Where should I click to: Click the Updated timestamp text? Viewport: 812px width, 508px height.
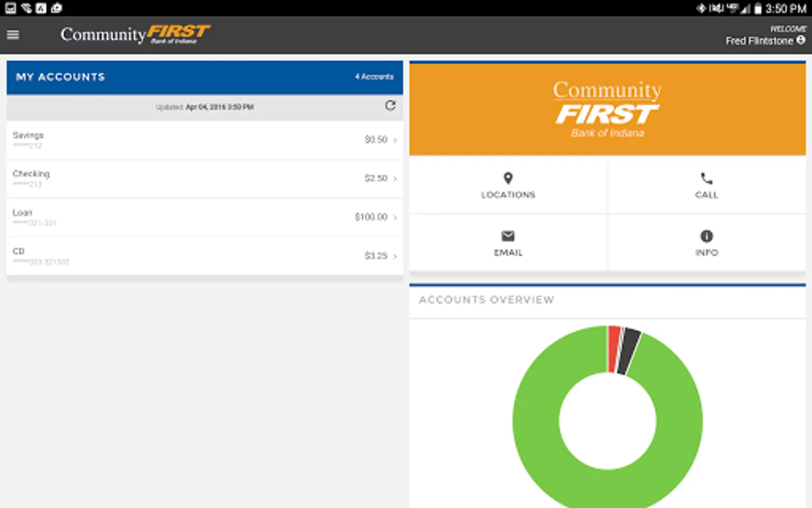pos(205,107)
